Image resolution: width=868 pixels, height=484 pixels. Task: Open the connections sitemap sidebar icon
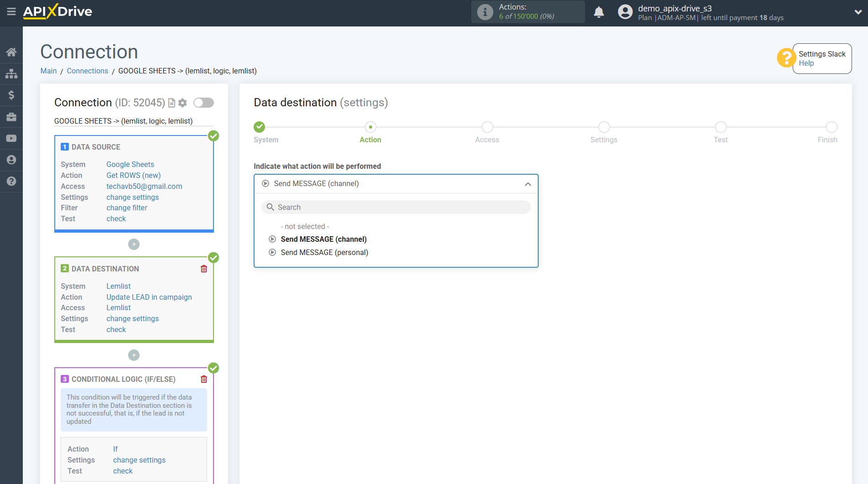coord(11,73)
